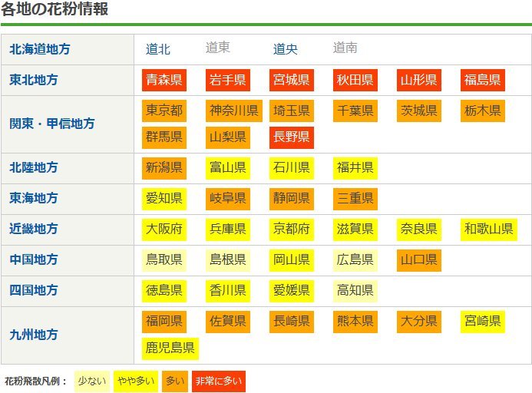
Task: Click the 道北 link in Hokkaido row
Action: (158, 49)
